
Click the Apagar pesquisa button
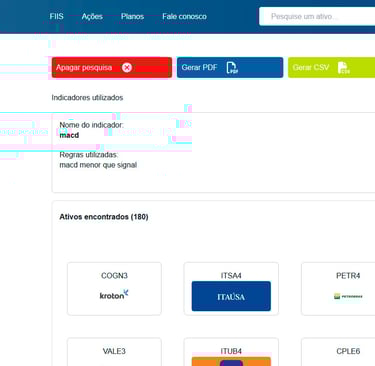pyautogui.click(x=112, y=67)
